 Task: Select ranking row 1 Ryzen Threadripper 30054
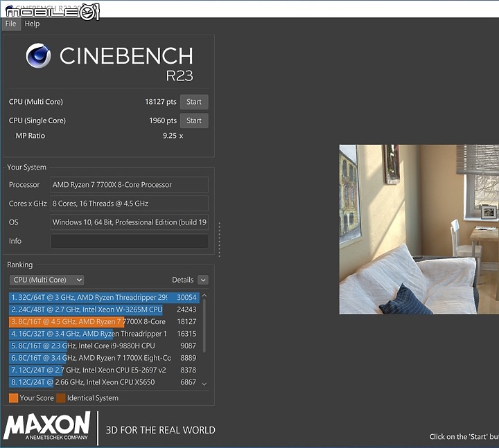(x=104, y=298)
